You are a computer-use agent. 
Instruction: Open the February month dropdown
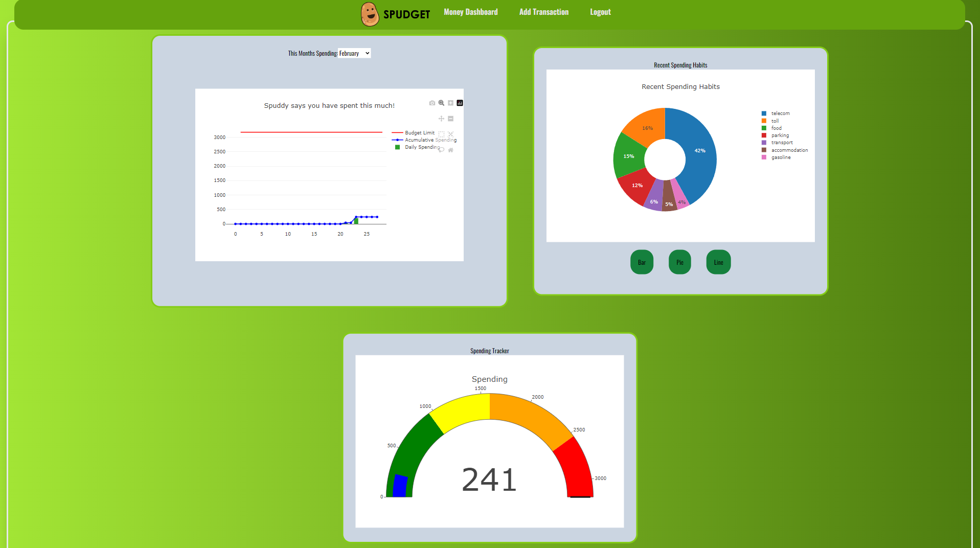[354, 53]
